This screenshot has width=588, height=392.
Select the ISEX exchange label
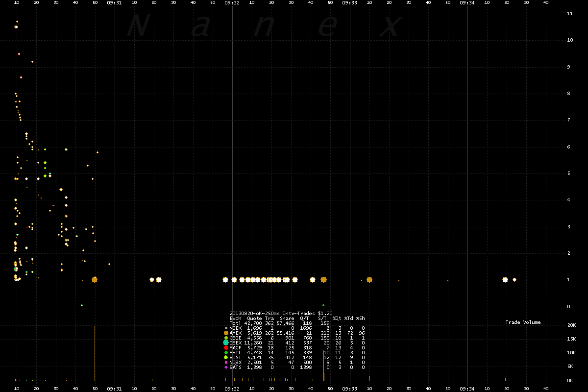(236, 343)
